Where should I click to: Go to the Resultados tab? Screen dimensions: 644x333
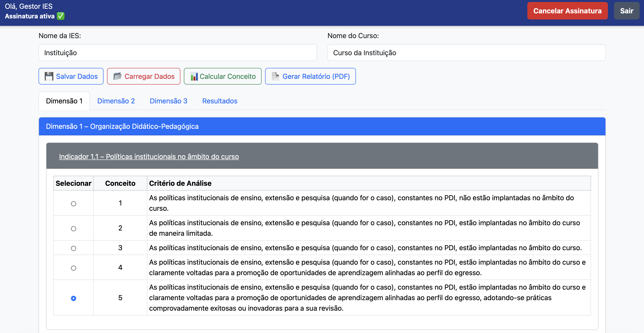pyautogui.click(x=220, y=101)
